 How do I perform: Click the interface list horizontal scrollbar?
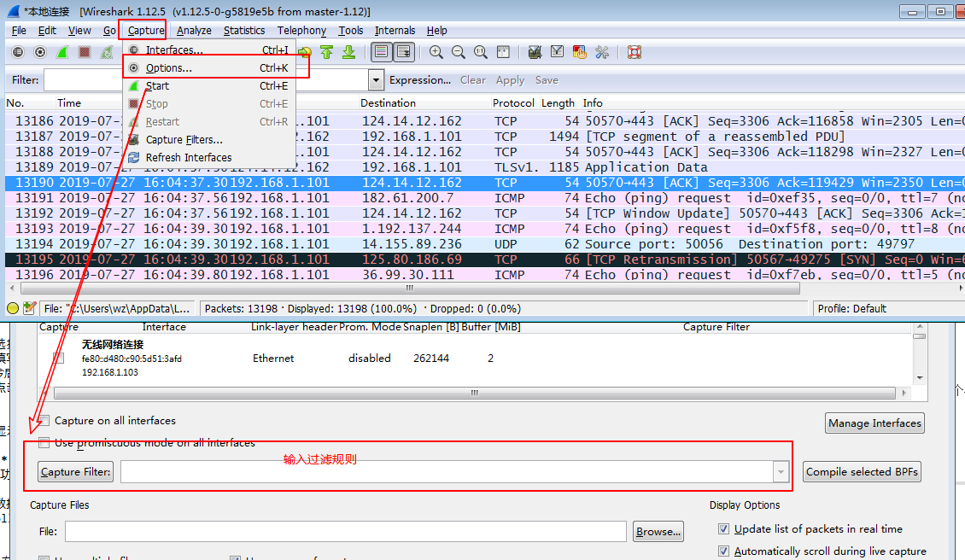(x=474, y=393)
